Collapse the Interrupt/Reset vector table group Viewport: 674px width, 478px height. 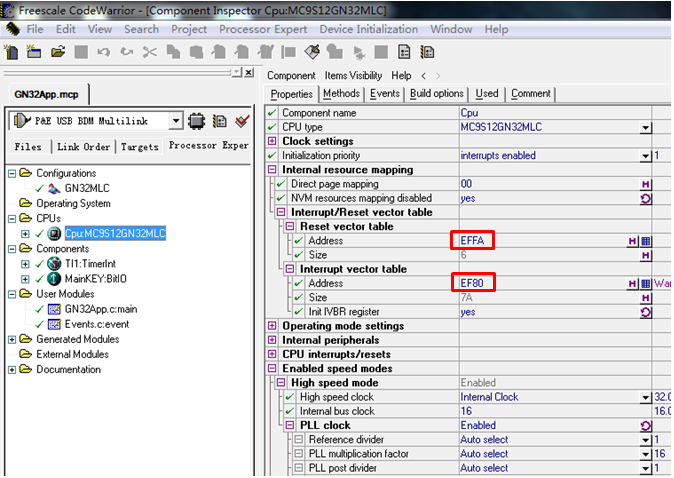point(281,212)
